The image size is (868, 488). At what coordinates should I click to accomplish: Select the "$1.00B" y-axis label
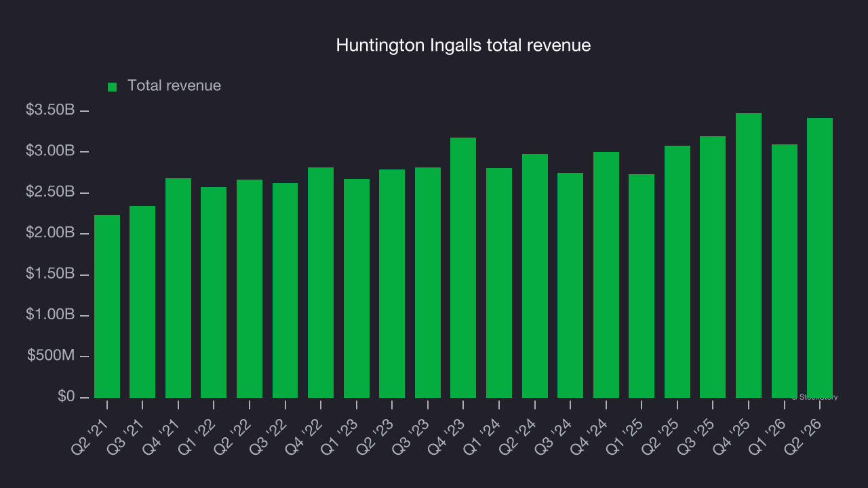coord(50,315)
